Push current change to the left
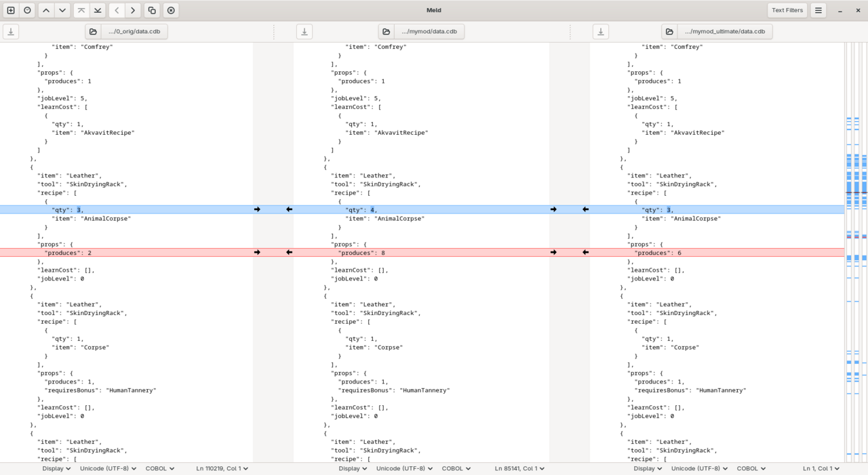 (x=117, y=10)
